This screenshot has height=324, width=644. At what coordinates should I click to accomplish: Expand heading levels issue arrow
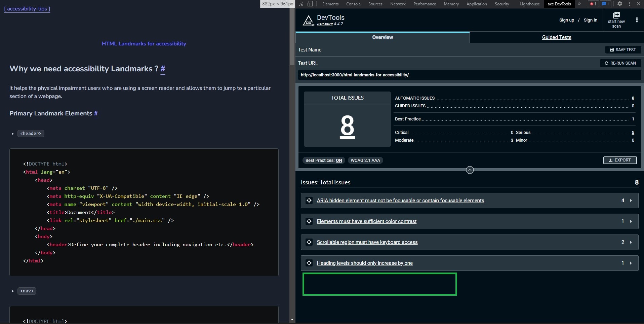coord(631,263)
